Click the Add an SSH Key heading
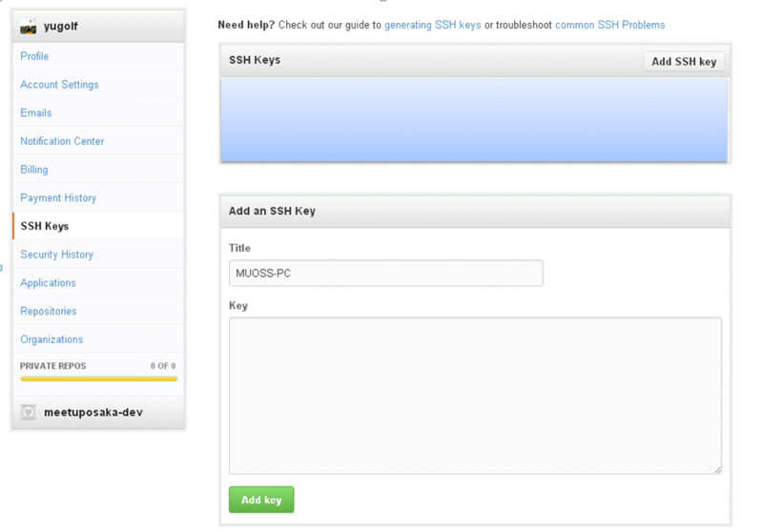The height and width of the screenshot is (532, 763). (x=272, y=211)
